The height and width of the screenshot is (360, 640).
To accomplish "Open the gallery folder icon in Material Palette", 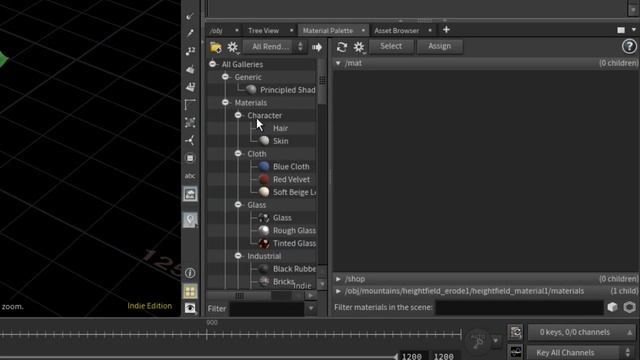I will (216, 47).
